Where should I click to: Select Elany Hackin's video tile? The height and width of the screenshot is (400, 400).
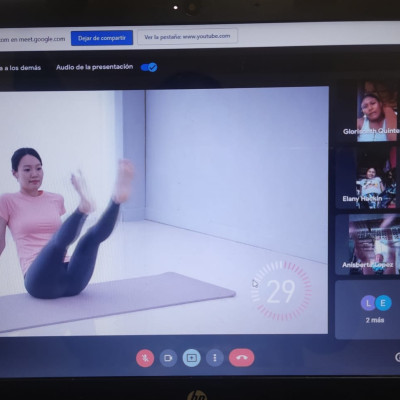click(368, 178)
